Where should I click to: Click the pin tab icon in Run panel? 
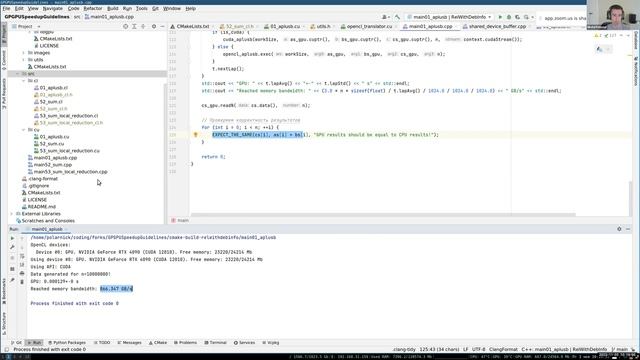(x=12, y=280)
